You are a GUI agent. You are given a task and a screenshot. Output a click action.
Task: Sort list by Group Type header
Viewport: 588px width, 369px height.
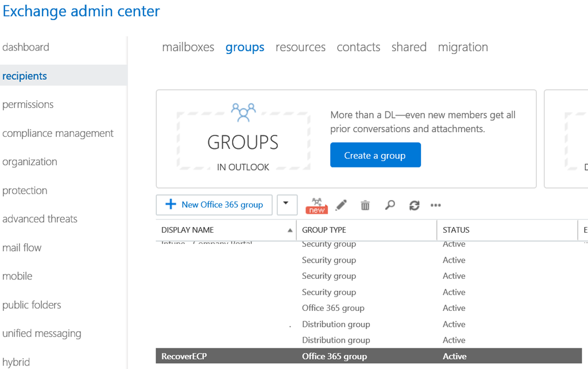[x=324, y=230]
